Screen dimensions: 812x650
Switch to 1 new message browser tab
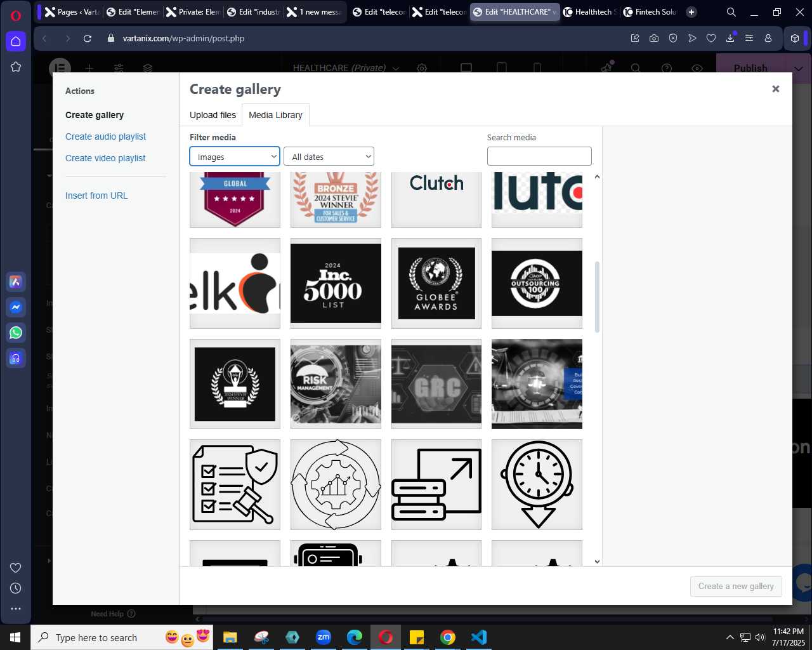tap(314, 12)
